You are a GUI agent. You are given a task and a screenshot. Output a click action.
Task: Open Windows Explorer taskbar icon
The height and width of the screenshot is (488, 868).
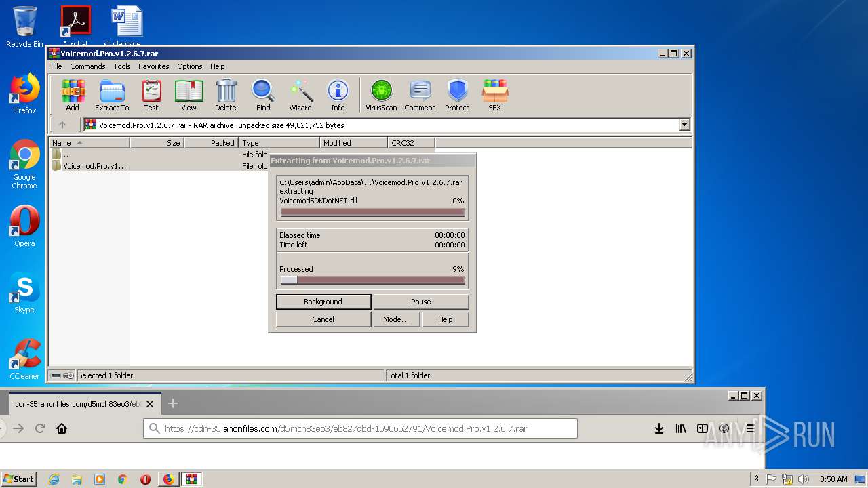point(77,479)
